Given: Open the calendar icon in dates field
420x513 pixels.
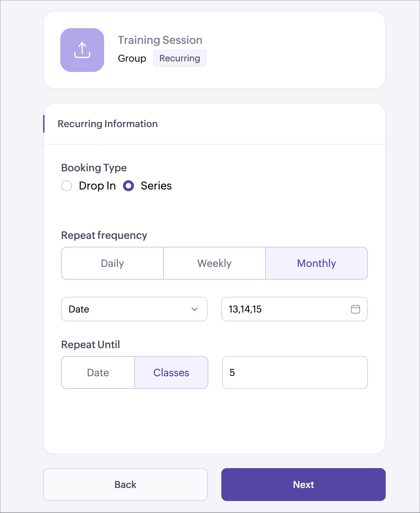Looking at the screenshot, I should [355, 309].
